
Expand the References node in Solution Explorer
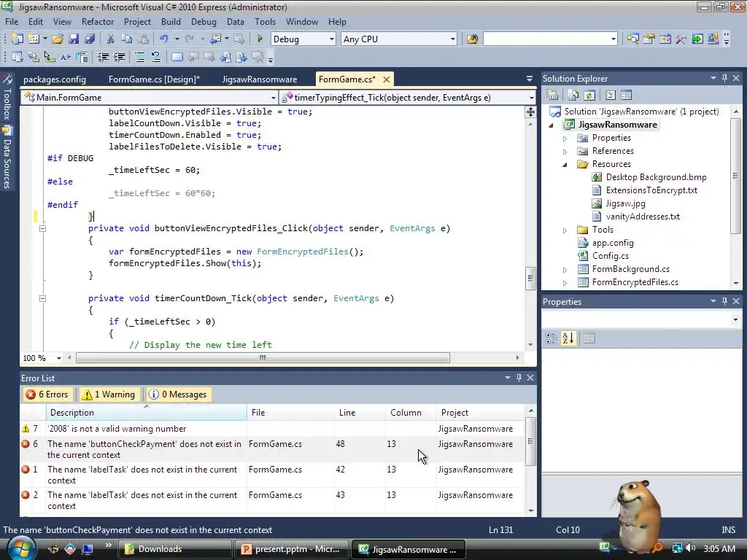pos(565,152)
